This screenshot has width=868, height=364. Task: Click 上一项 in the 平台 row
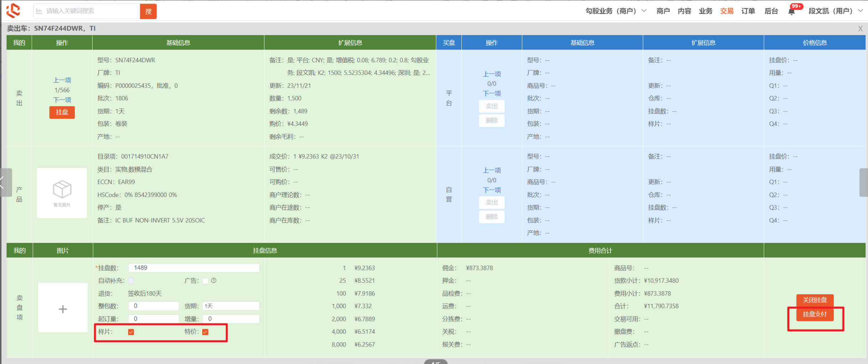coord(492,74)
